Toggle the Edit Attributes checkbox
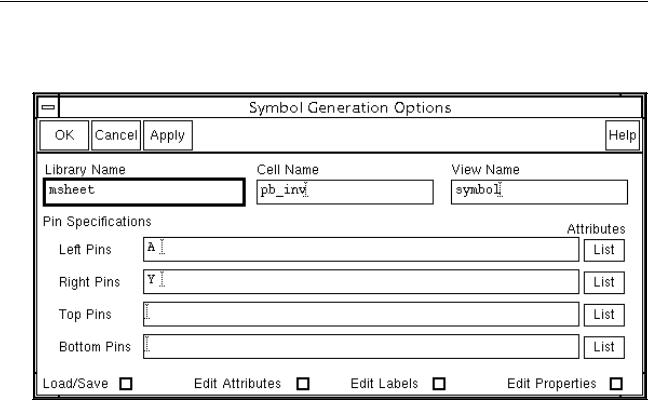The width and height of the screenshot is (648, 400). tap(303, 384)
